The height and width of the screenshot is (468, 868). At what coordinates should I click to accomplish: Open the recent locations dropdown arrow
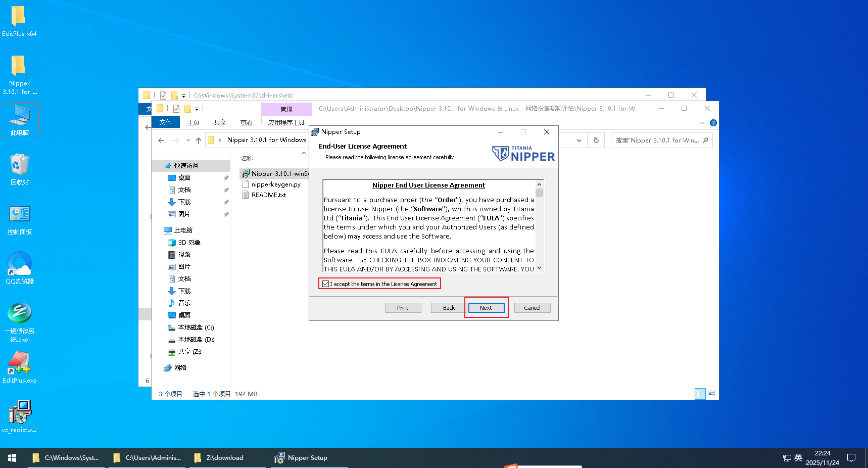188,141
